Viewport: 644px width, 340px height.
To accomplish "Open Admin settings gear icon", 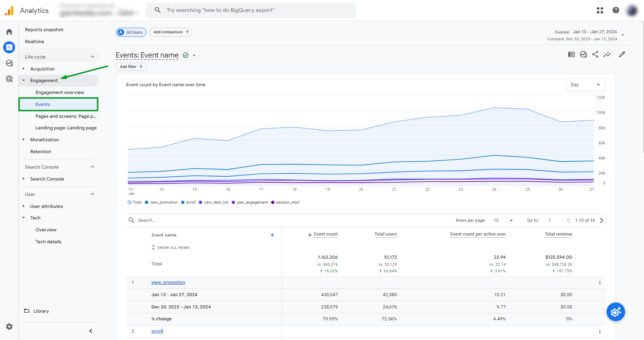I will click(x=9, y=327).
